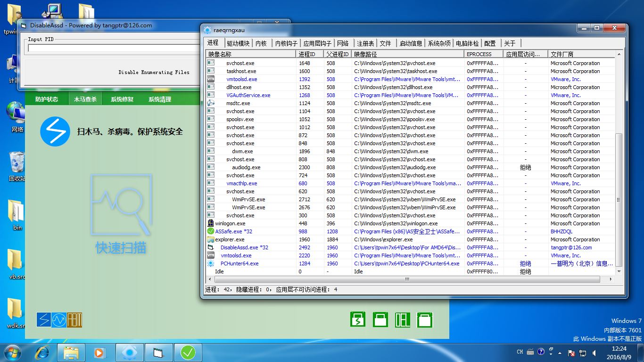This screenshot has height=362, width=644.
Task: Open the CH input language selector
Action: point(520,352)
